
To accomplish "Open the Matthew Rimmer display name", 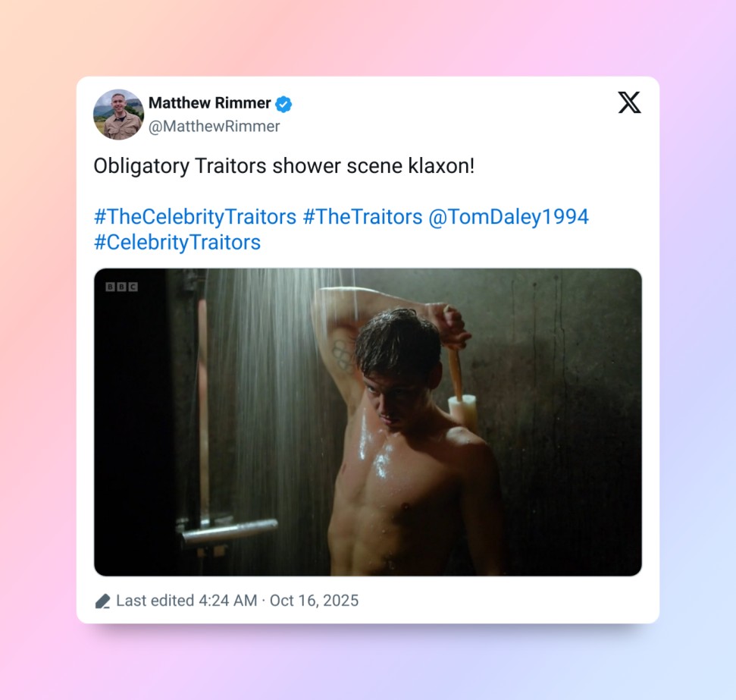I will pos(209,103).
